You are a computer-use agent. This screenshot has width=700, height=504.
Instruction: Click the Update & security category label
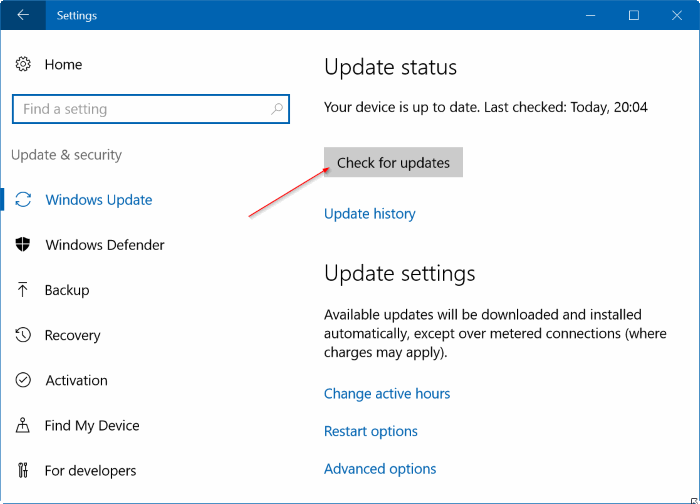click(x=67, y=155)
